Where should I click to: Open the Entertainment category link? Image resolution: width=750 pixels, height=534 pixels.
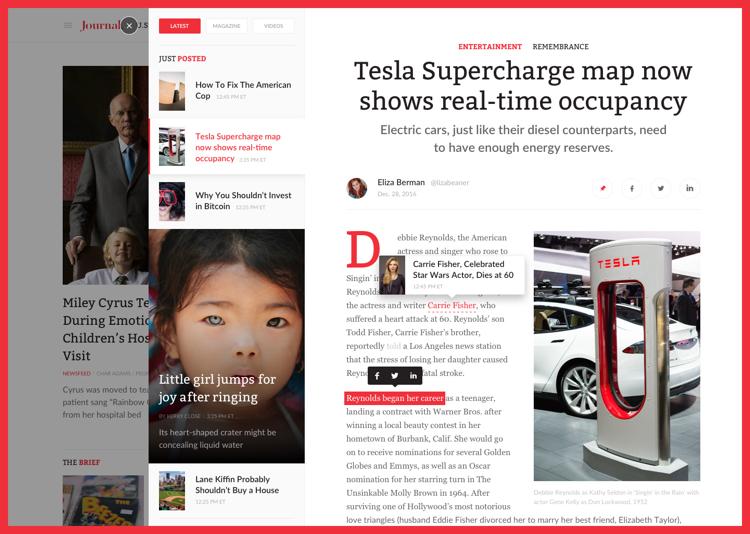[490, 47]
